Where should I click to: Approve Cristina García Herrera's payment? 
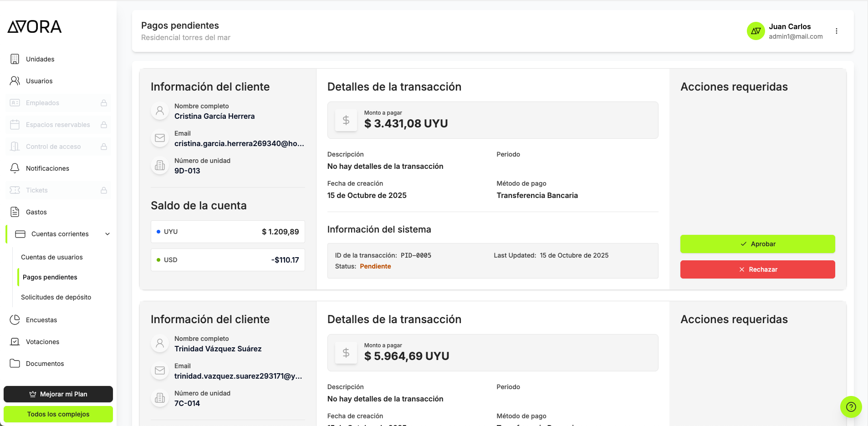point(757,244)
